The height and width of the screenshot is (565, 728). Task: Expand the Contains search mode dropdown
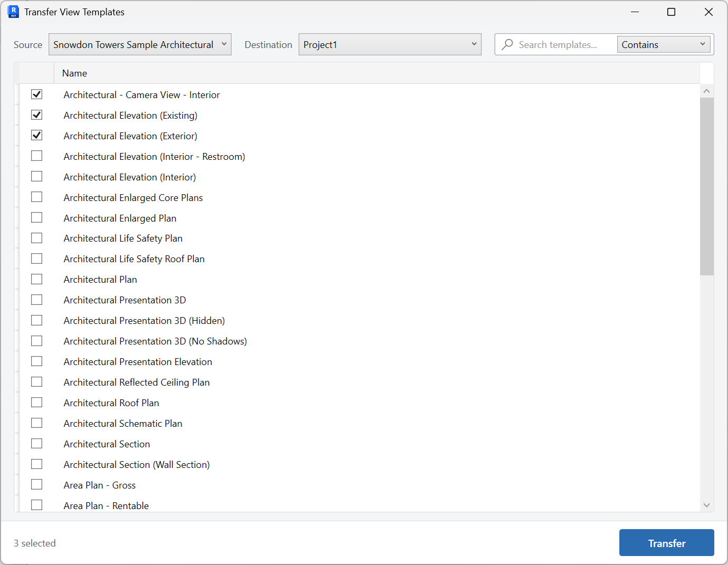tap(665, 44)
